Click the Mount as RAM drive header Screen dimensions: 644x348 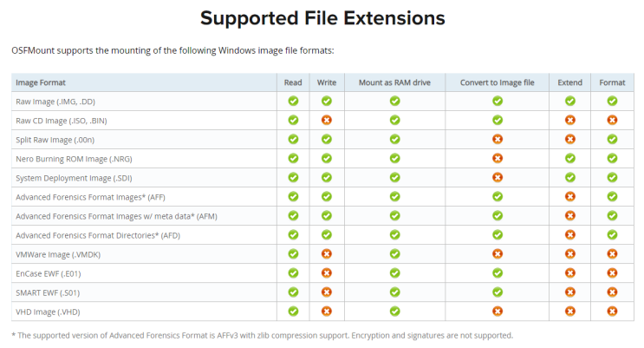394,82
